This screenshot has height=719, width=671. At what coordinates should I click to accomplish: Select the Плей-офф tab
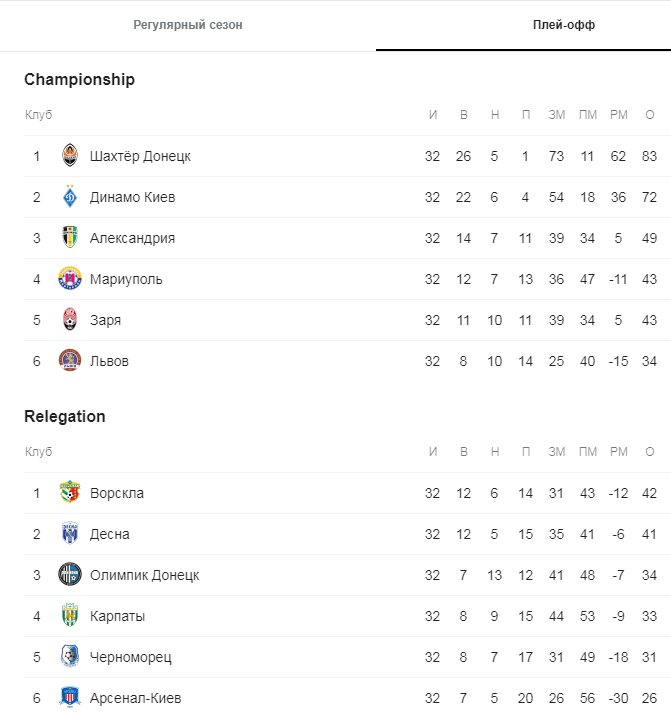tap(564, 25)
